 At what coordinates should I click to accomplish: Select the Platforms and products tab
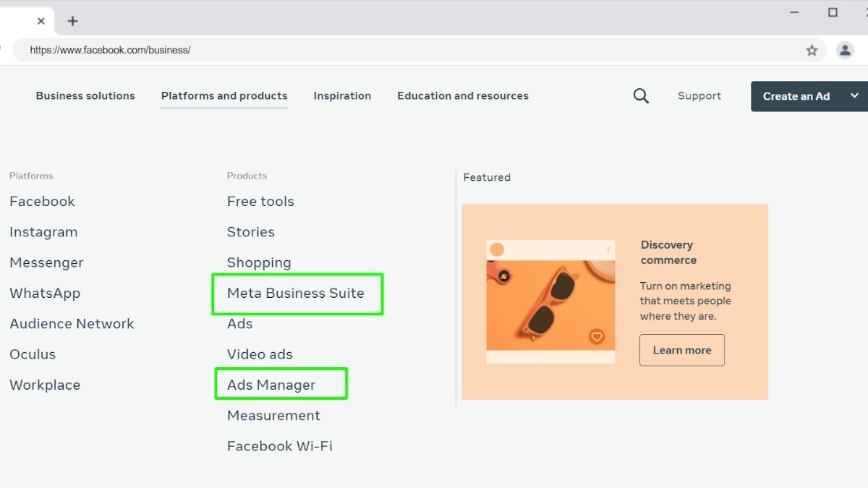point(224,95)
